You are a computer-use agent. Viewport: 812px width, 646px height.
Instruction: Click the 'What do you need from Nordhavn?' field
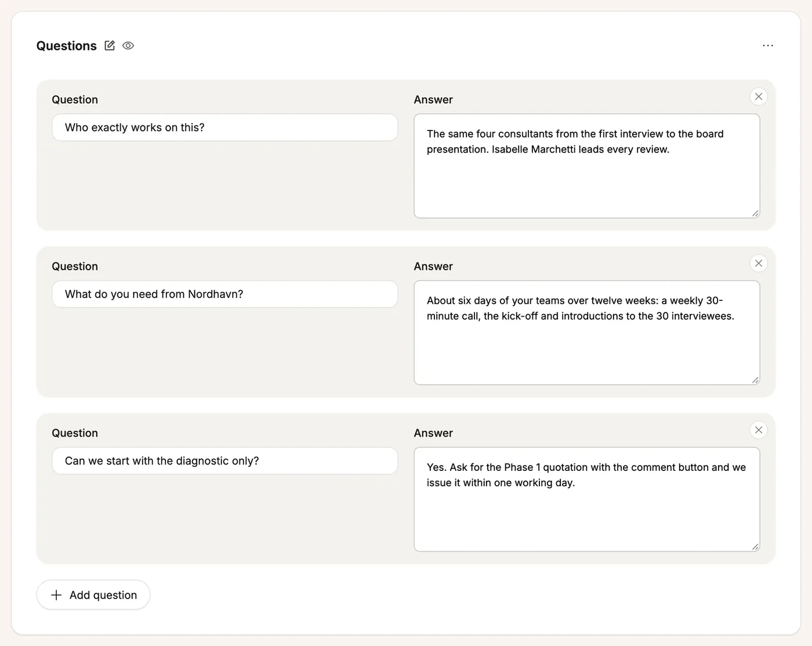[225, 294]
